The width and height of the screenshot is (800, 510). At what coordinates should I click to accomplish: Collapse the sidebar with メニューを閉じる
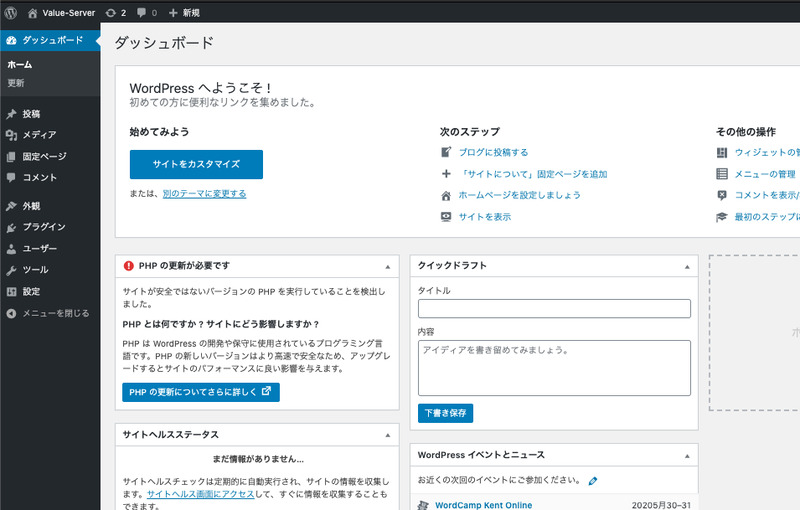tap(48, 313)
